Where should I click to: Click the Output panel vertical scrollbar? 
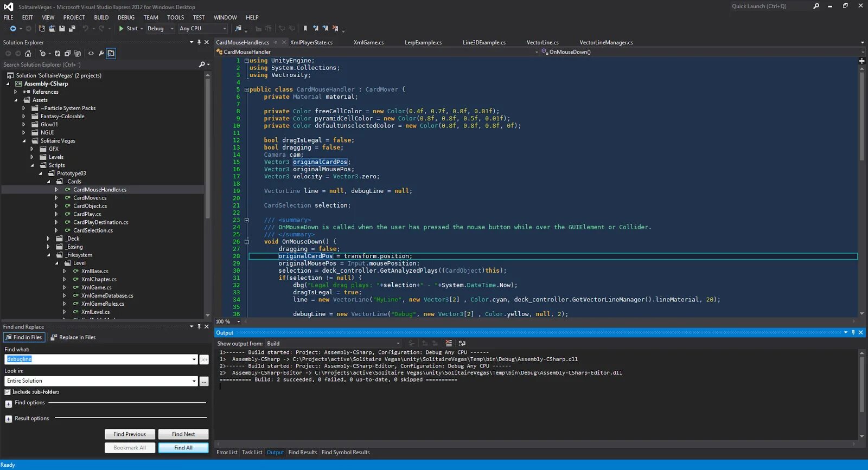861,385
